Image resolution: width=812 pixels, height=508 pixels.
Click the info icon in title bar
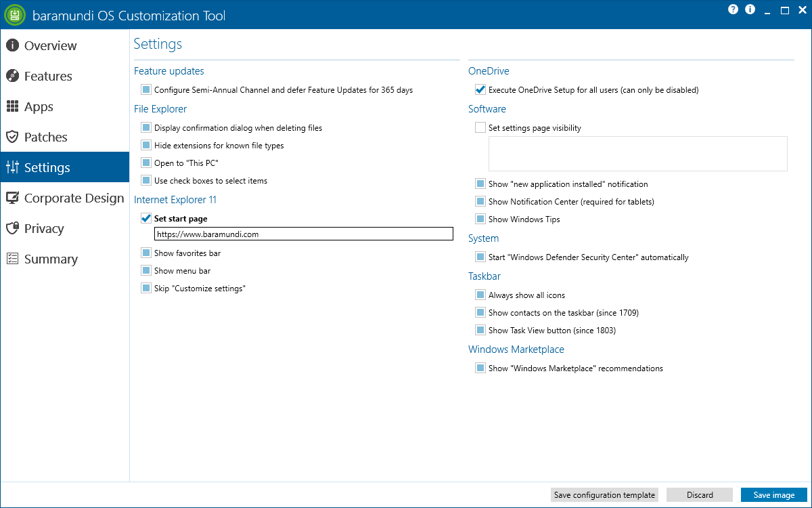pyautogui.click(x=750, y=9)
